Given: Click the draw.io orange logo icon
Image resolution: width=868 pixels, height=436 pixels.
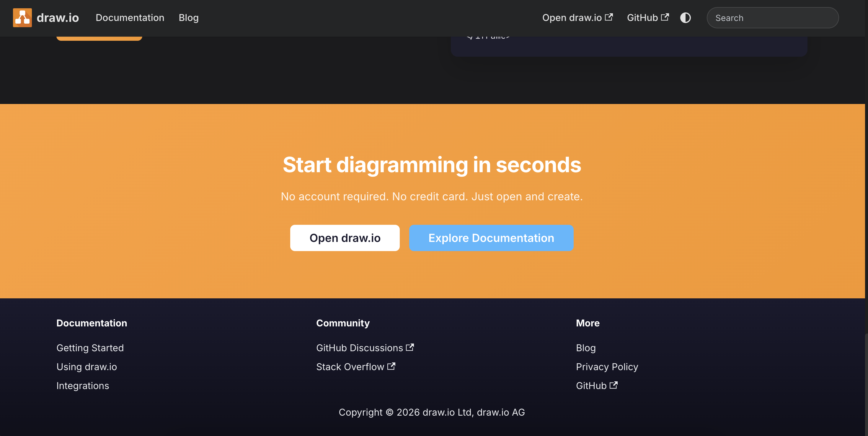Looking at the screenshot, I should click(22, 17).
